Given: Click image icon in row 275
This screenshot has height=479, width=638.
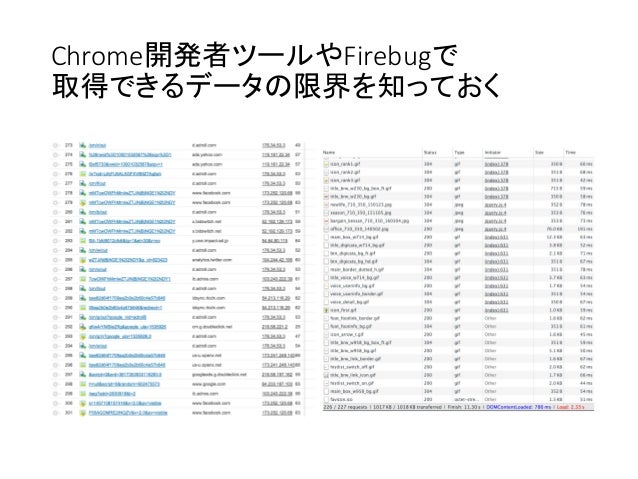Looking at the screenshot, I should click(83, 164).
